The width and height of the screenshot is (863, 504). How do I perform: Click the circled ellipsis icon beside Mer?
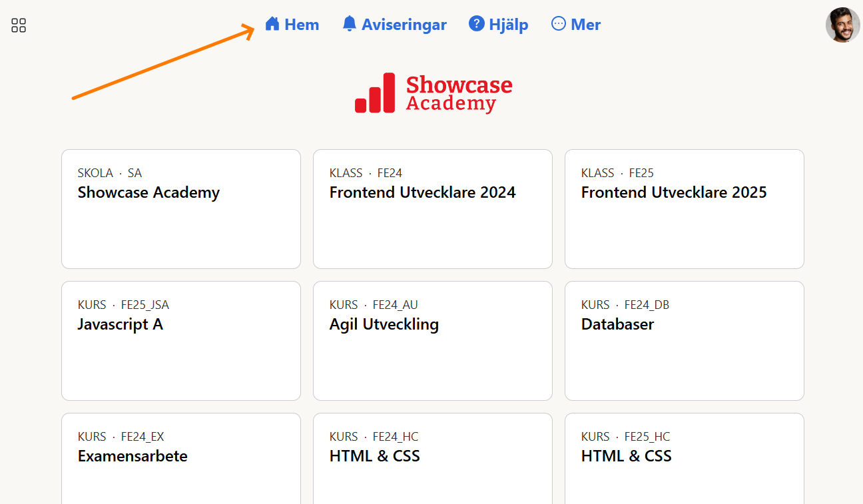coord(559,24)
